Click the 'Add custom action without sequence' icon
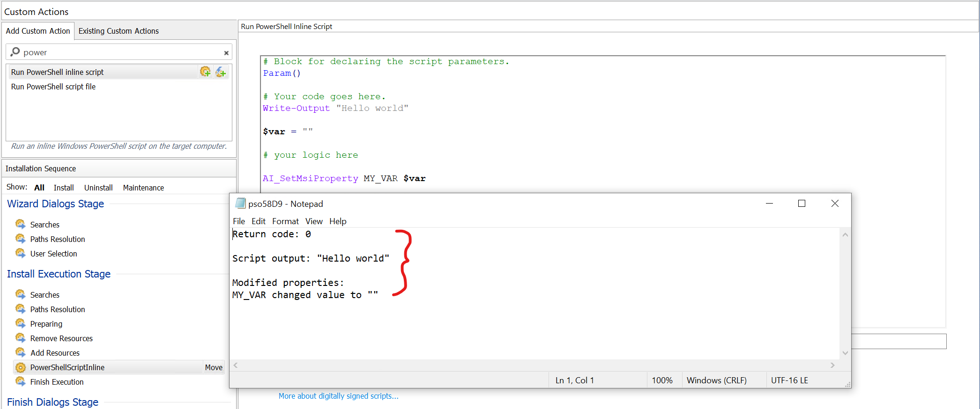 click(x=221, y=72)
